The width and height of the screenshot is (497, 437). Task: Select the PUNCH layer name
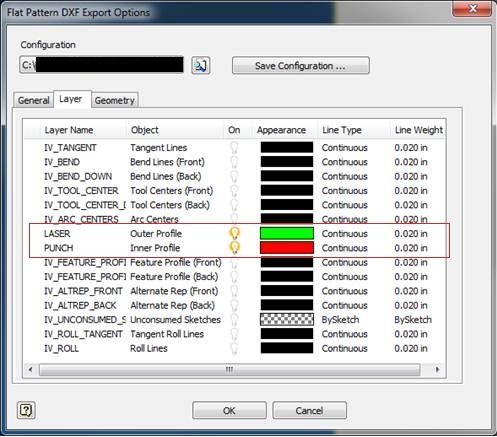[59, 248]
